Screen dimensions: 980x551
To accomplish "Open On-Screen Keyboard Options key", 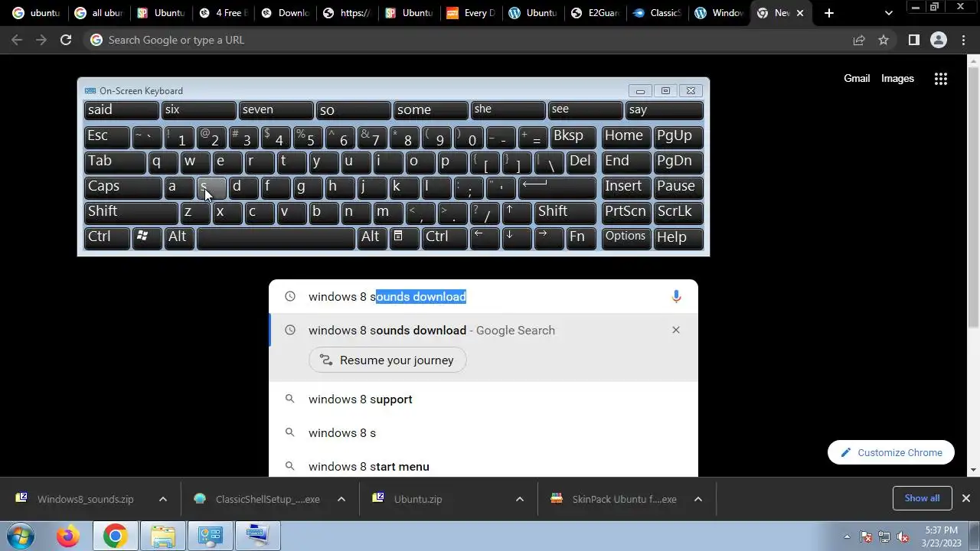I will (626, 237).
